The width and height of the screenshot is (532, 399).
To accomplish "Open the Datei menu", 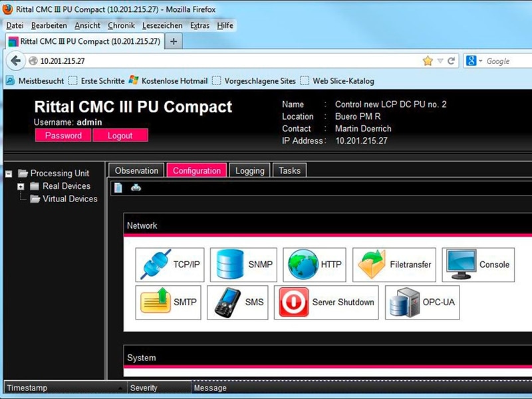I will coord(15,25).
